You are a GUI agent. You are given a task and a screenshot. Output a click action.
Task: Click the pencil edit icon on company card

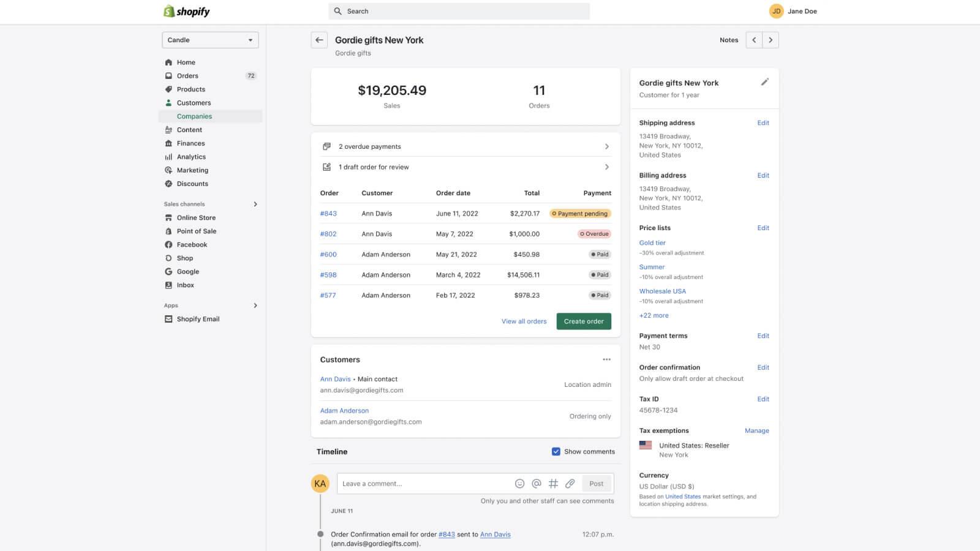764,82
